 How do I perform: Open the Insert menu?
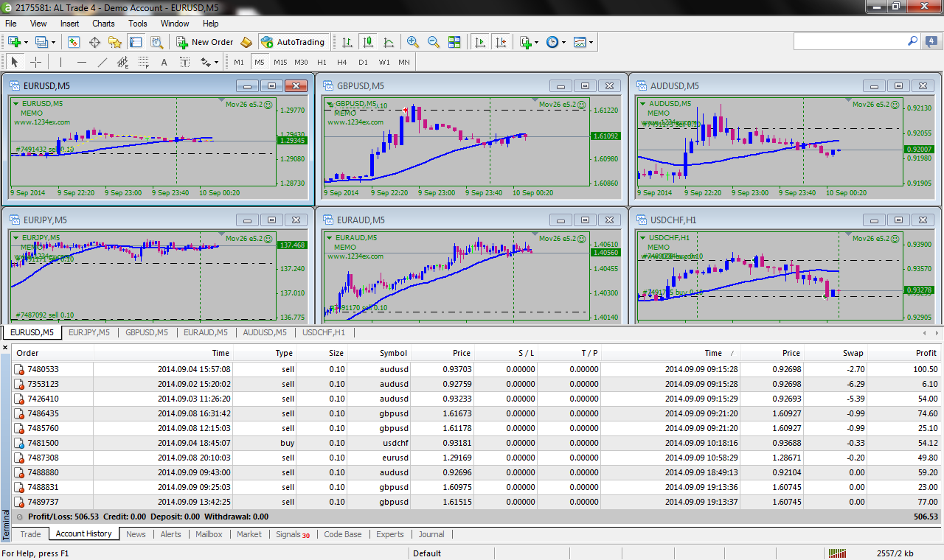tap(70, 24)
